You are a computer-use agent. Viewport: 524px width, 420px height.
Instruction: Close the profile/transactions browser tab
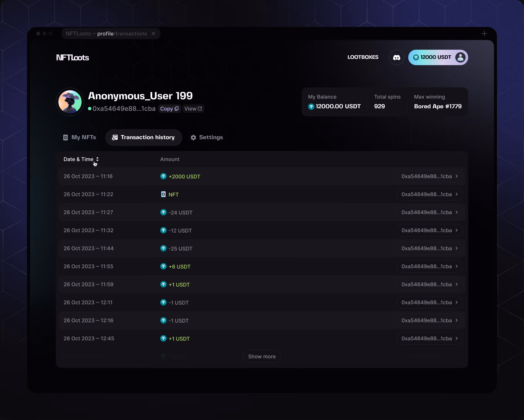[x=153, y=33]
